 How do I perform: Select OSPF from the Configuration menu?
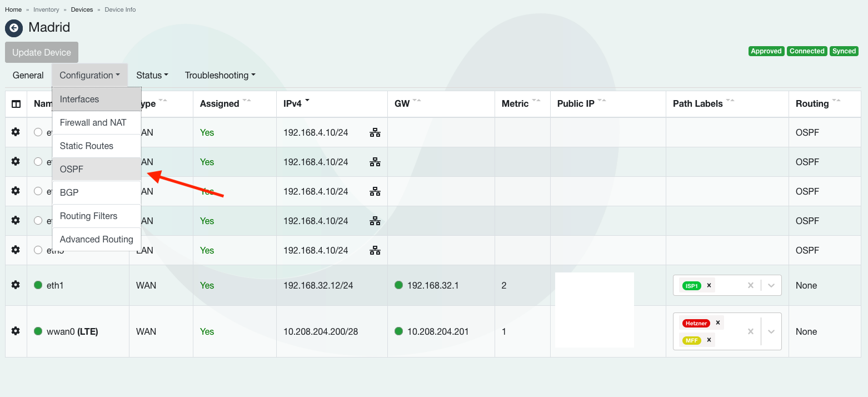[72, 169]
